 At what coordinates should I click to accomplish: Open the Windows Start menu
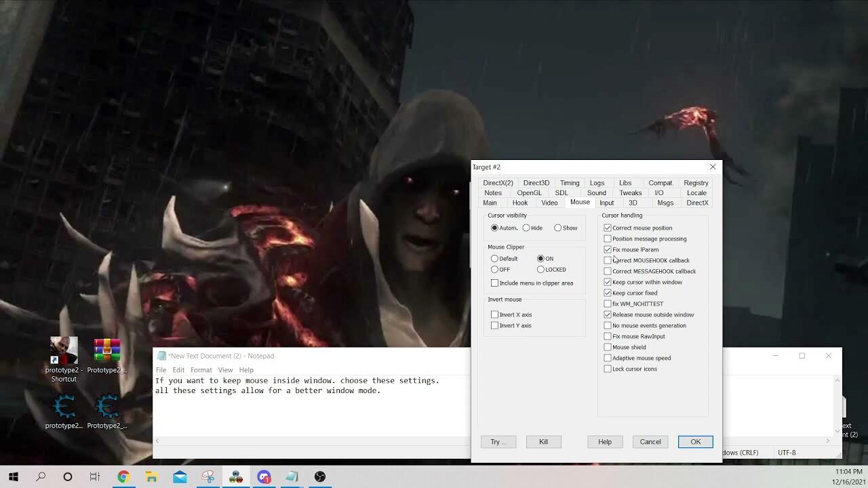[14, 477]
